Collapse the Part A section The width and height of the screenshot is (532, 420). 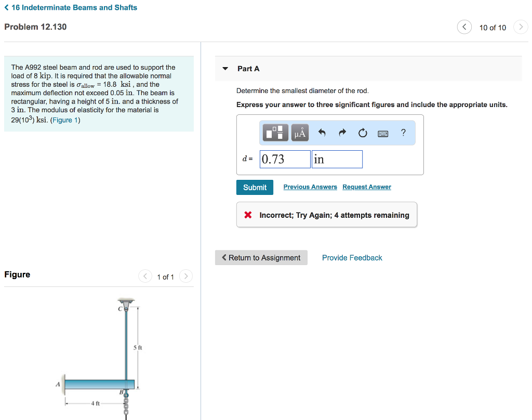pos(225,68)
